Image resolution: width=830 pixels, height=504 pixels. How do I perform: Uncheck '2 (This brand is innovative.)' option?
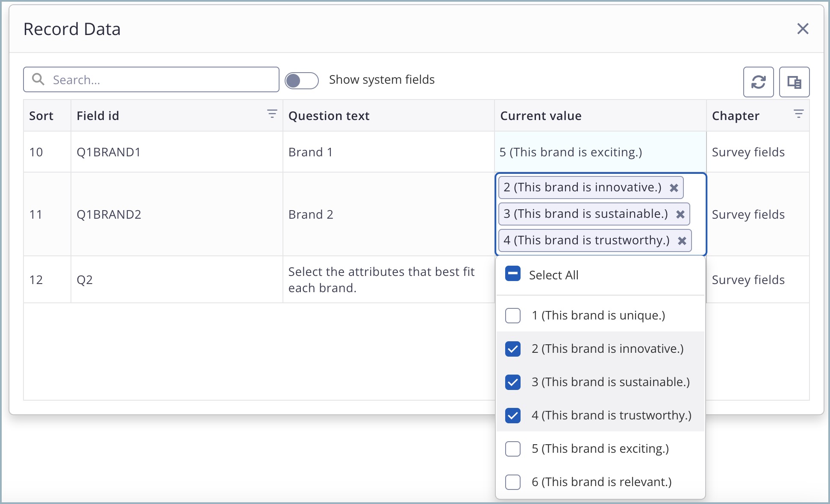click(x=513, y=349)
